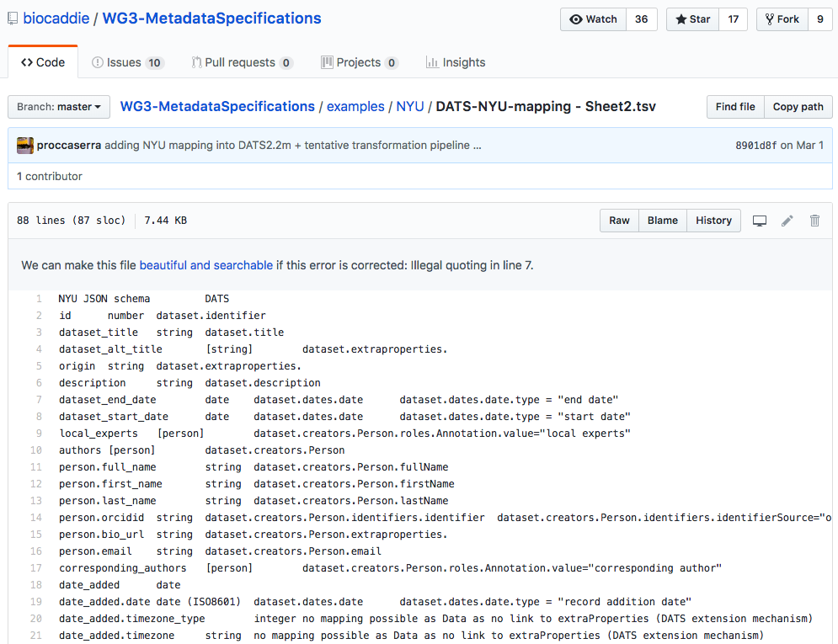
Task: Select line number 21
Action: [x=36, y=636]
